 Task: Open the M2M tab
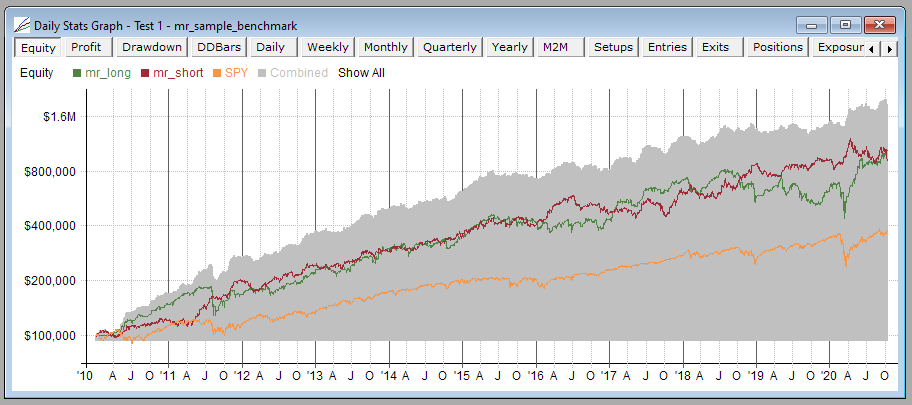pos(556,47)
